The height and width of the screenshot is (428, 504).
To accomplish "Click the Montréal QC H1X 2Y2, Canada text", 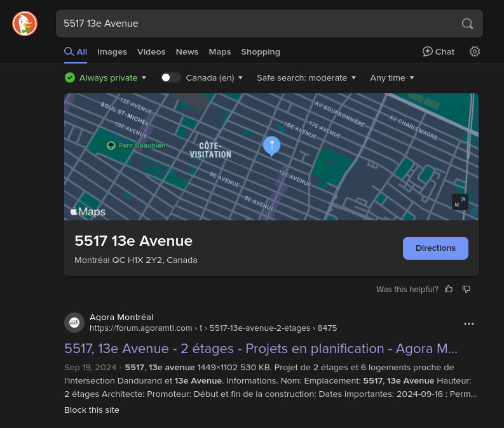I will 136,260.
